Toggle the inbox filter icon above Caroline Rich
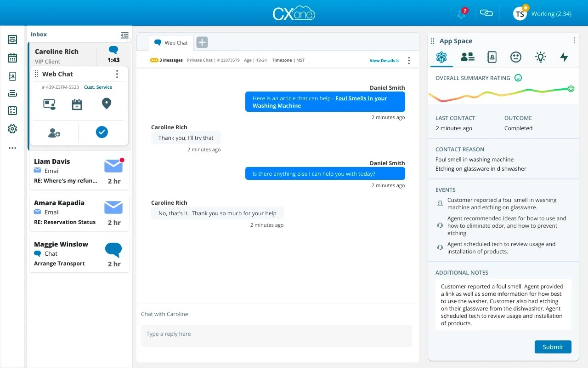Image resolution: width=588 pixels, height=368 pixels. pos(124,34)
